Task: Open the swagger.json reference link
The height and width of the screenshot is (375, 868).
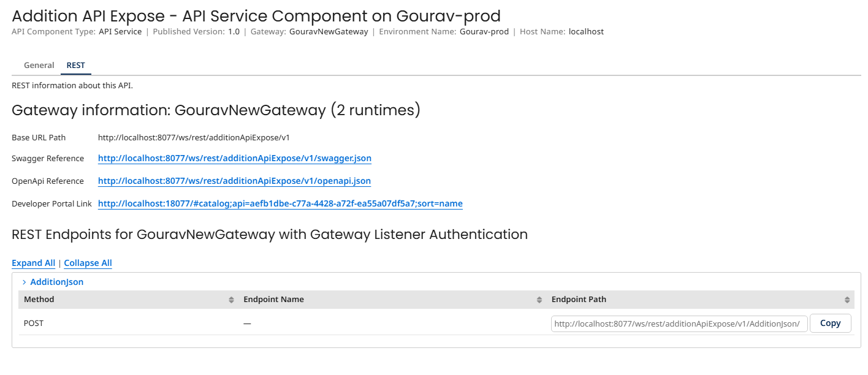Action: click(x=235, y=158)
